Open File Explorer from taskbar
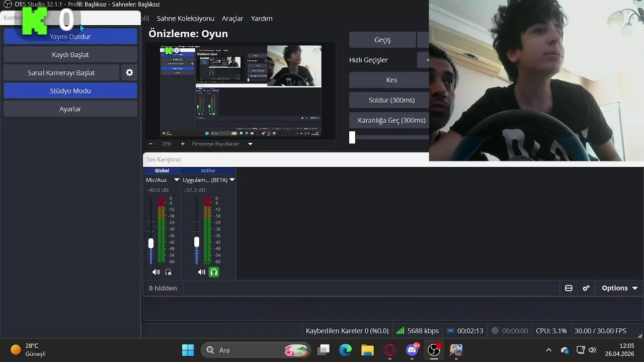 368,350
